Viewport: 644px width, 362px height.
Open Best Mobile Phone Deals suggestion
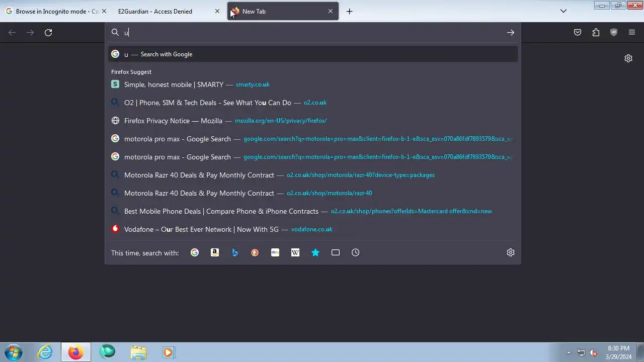313,211
